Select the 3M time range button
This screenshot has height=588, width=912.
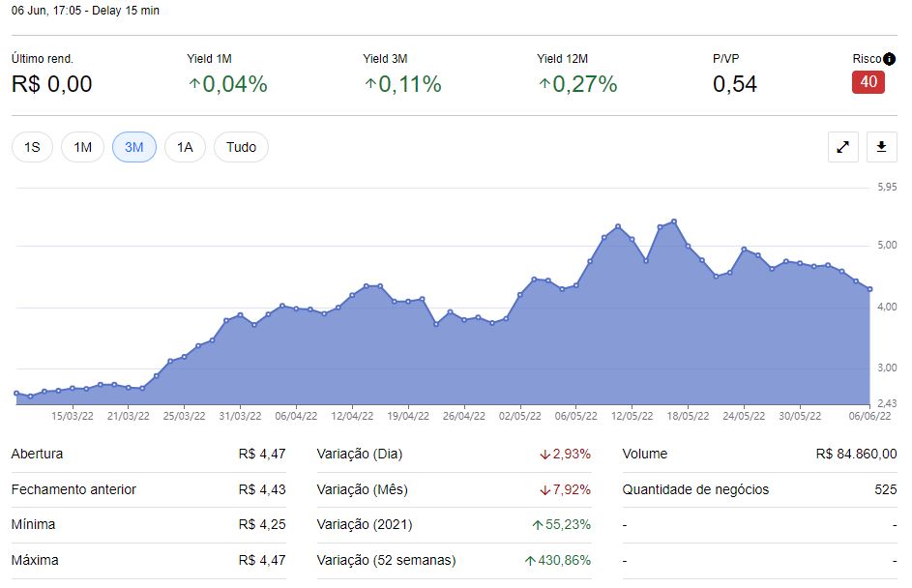[133, 147]
